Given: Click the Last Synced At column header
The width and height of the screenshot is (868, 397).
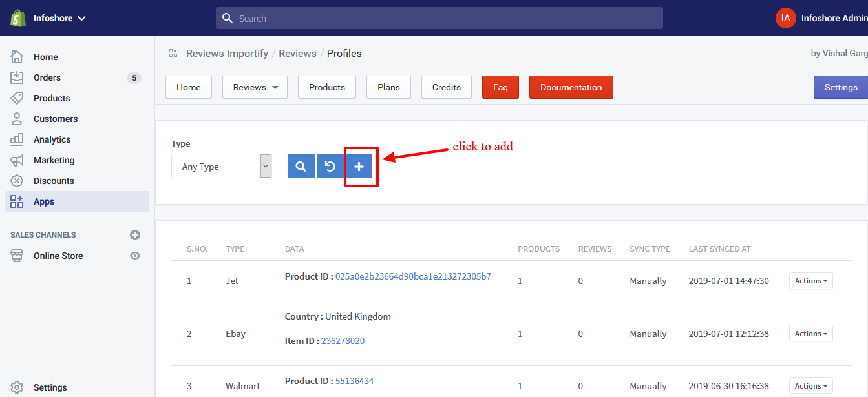Looking at the screenshot, I should [x=719, y=249].
